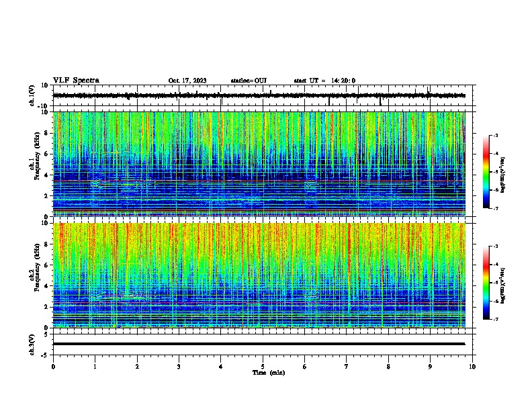
Task: Click the ch.2 spectrogram color bar
Action: [486, 283]
